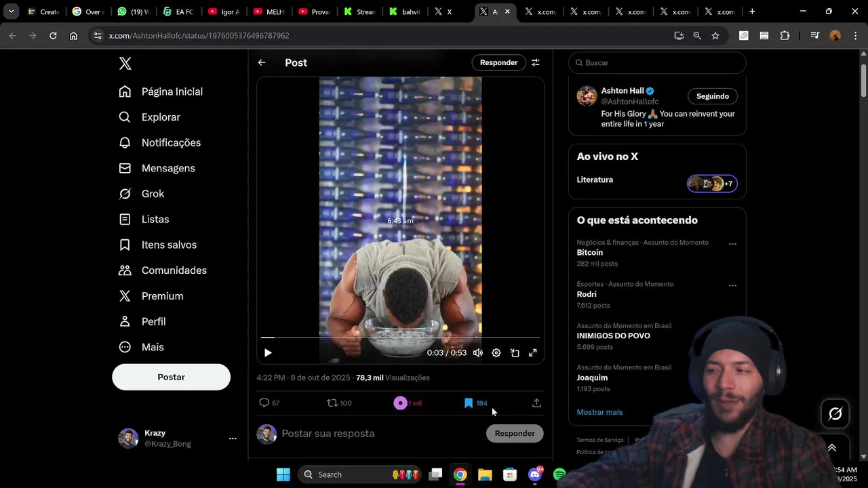The width and height of the screenshot is (868, 488).
Task: Open Chrome profile avatar
Action: (x=835, y=35)
